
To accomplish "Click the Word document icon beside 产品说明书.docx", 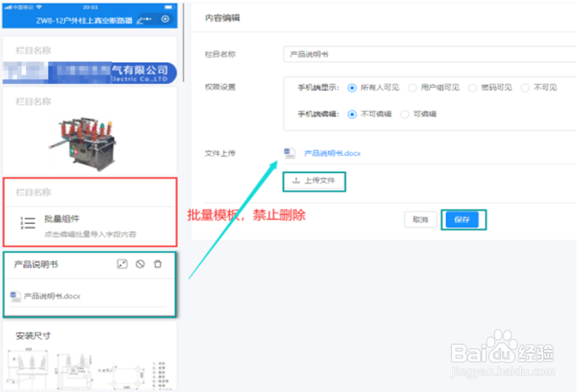I will [289, 153].
